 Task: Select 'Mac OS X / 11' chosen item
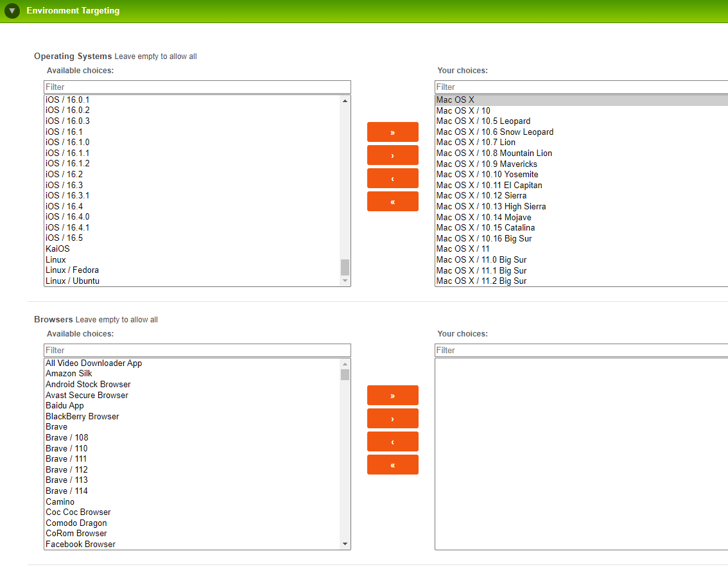point(581,249)
